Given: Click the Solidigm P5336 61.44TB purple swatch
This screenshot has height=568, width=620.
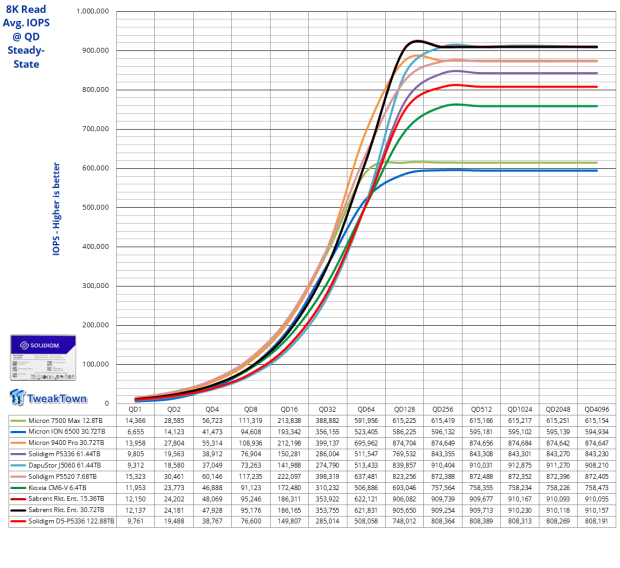Looking at the screenshot, I should point(18,454).
